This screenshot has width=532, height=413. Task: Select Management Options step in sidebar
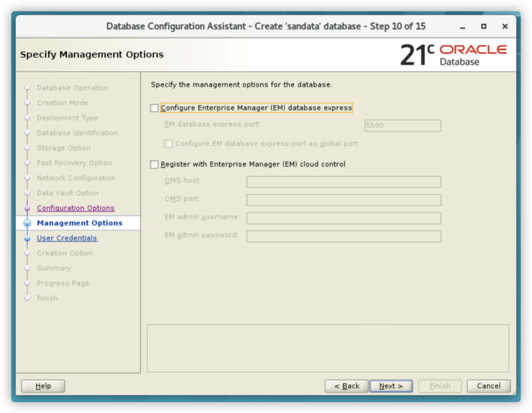point(80,223)
